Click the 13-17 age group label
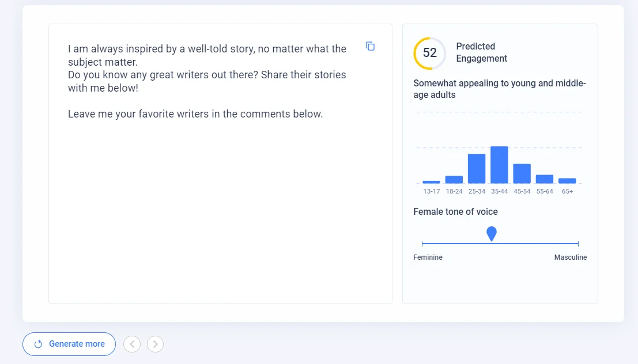Viewport: 638px width, 364px height. [x=431, y=191]
